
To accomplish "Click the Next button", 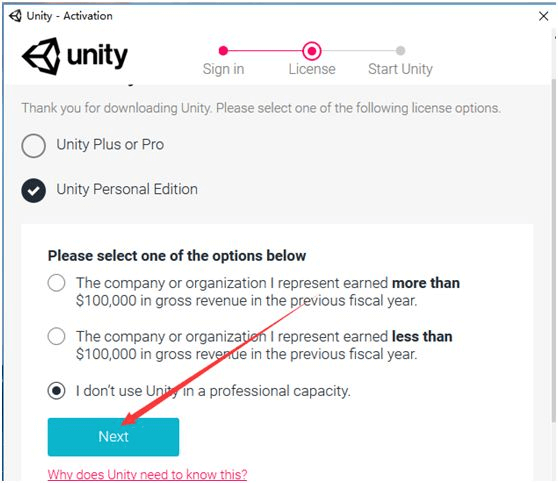I will [113, 437].
